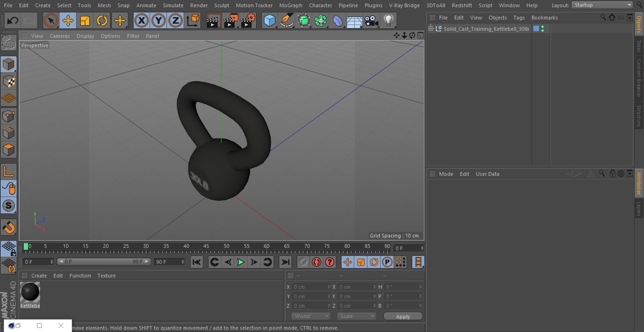
Task: Record active objects keyframe button
Action: click(303, 262)
